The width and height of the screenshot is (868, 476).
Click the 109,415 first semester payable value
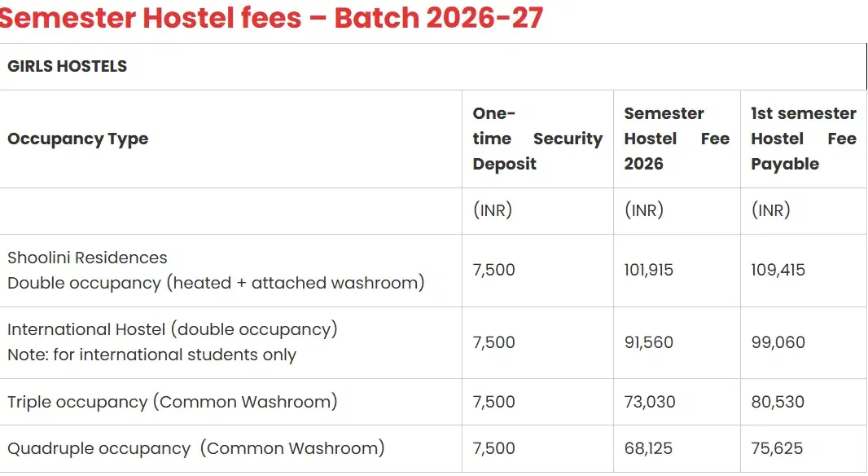tap(778, 270)
